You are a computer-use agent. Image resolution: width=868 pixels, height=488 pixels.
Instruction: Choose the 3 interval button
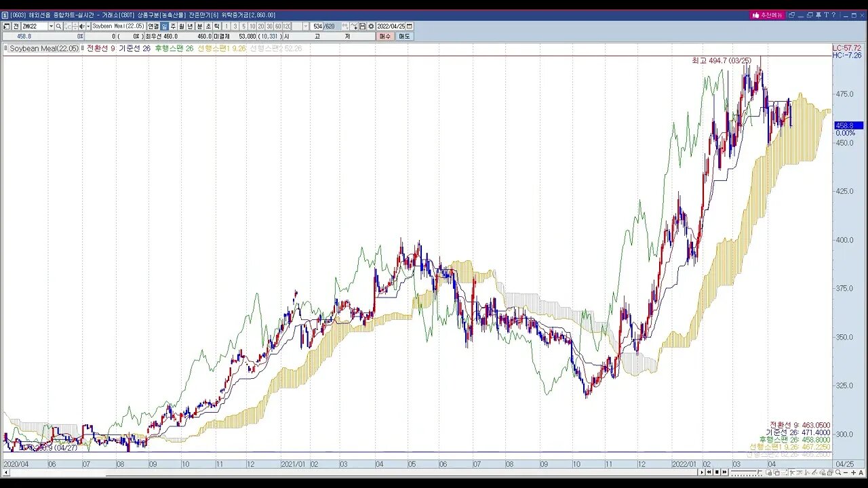coord(235,26)
